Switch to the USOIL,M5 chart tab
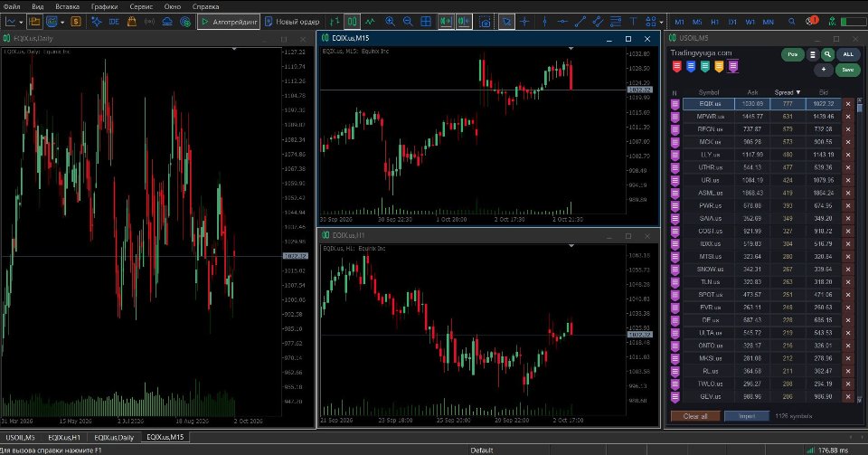Screen dimensions: 868x455 20,437
